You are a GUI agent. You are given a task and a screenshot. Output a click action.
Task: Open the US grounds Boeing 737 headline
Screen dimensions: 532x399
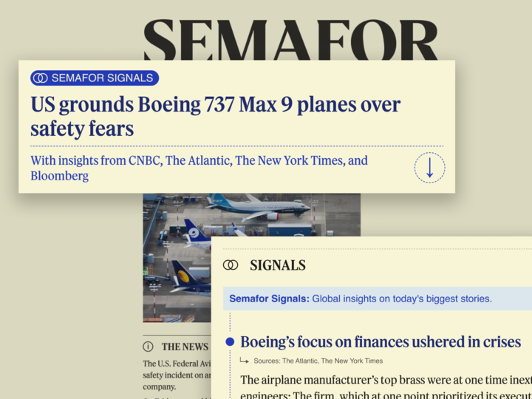[x=215, y=116]
